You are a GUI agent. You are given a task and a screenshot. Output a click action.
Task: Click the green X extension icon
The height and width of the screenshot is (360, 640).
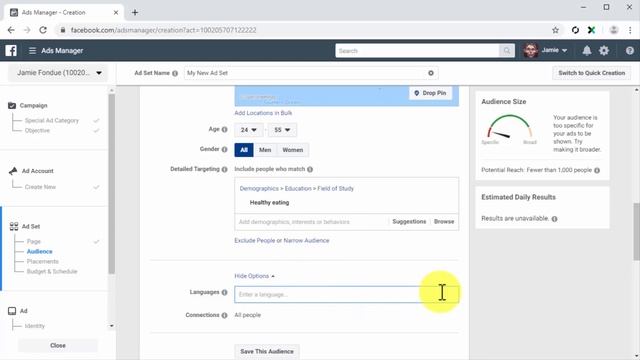[x=591, y=30]
